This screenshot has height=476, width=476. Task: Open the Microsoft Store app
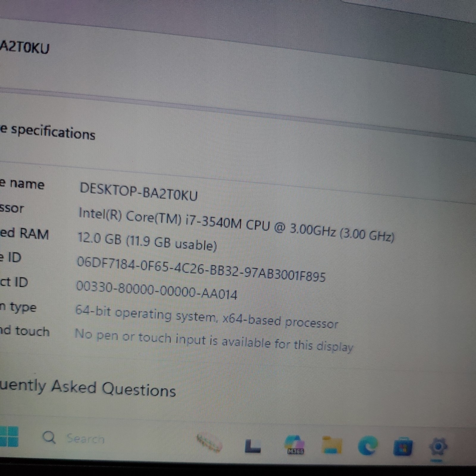click(x=403, y=447)
